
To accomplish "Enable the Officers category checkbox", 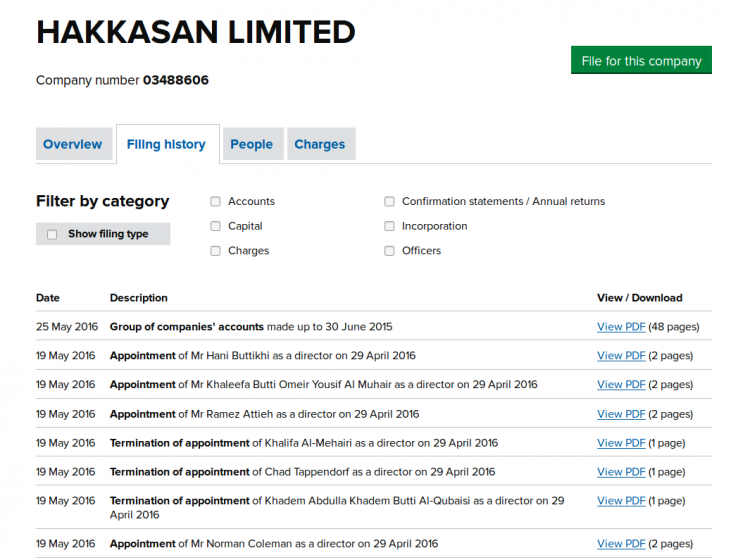I will coord(389,251).
